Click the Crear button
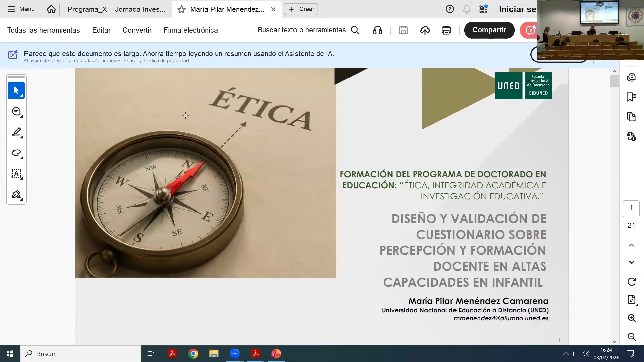Image resolution: width=644 pixels, height=362 pixels. click(301, 9)
